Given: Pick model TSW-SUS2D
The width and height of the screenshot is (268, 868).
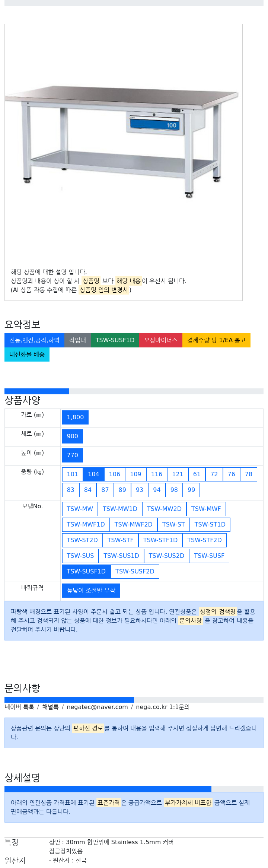Looking at the screenshot, I should tap(166, 556).
